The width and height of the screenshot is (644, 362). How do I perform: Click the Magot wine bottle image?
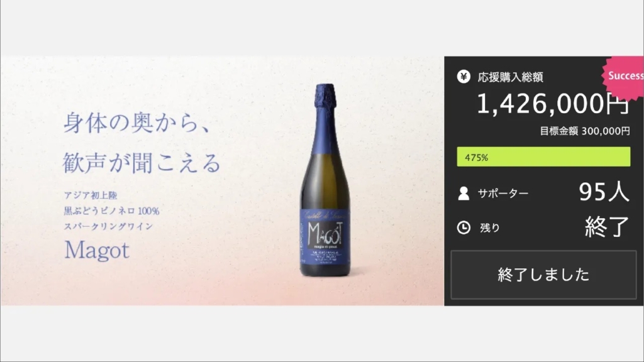click(x=325, y=180)
